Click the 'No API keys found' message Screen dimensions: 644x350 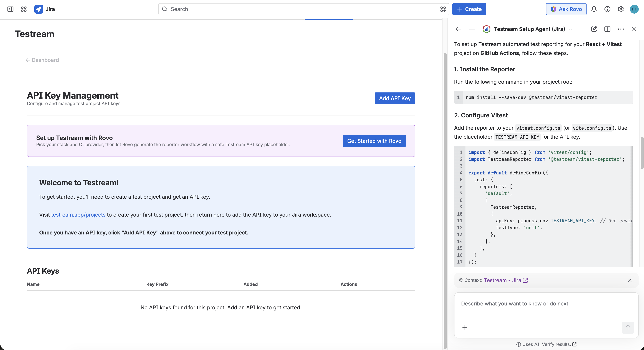coord(221,308)
